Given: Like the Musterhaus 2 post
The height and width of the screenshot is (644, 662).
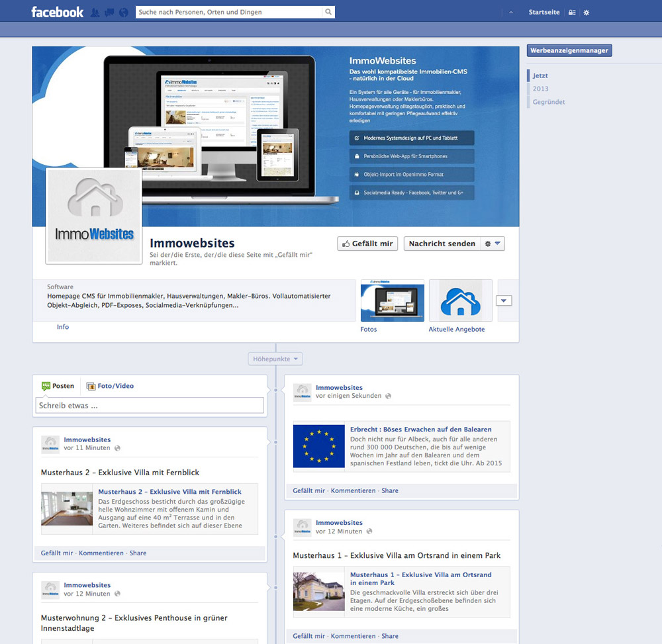Looking at the screenshot, I should 56,553.
